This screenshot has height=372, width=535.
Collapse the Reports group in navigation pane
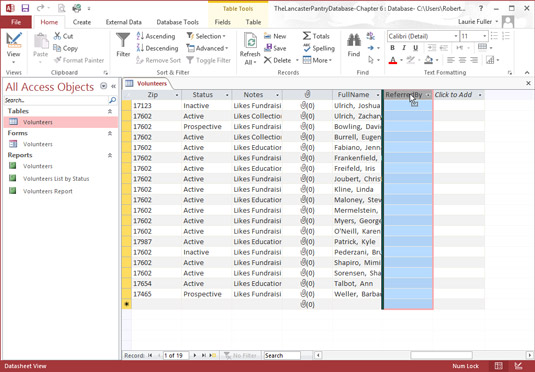(110, 155)
